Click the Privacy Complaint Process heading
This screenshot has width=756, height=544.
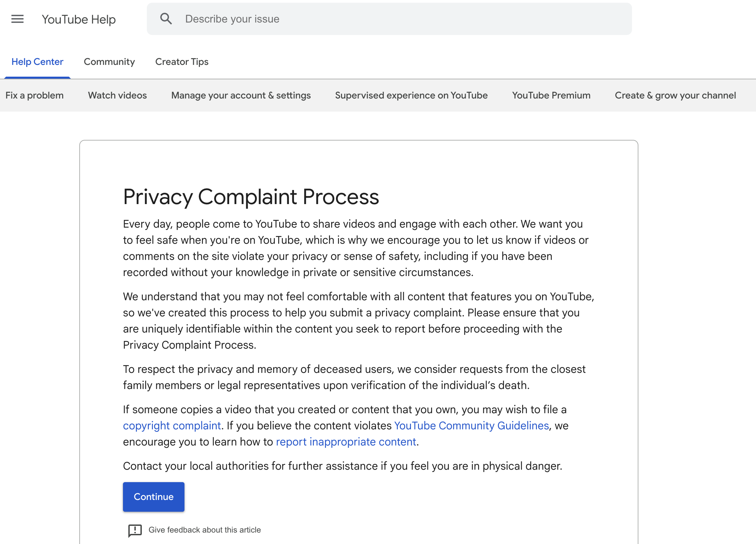[x=251, y=197]
